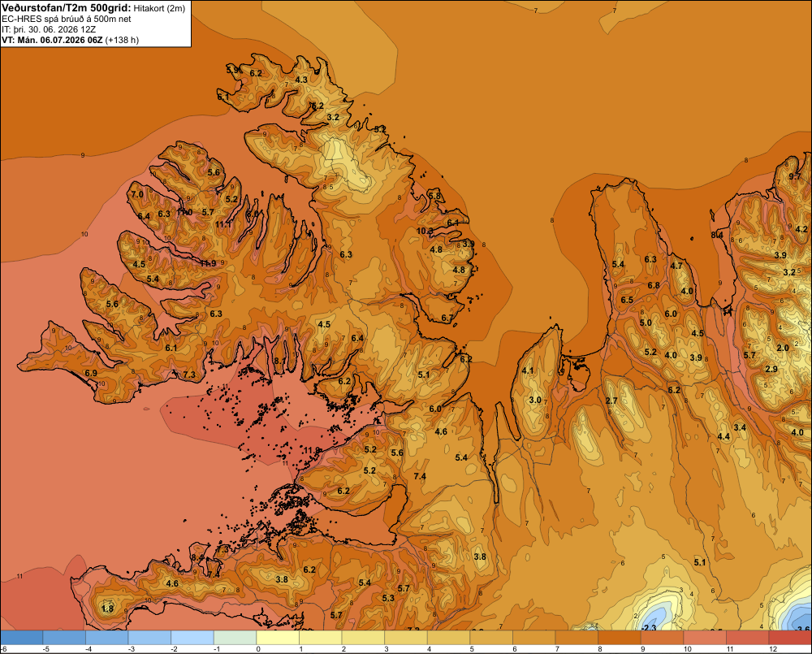Click the legend swatch between 11 and 12
Screen dimensions: 812x654
748,638
